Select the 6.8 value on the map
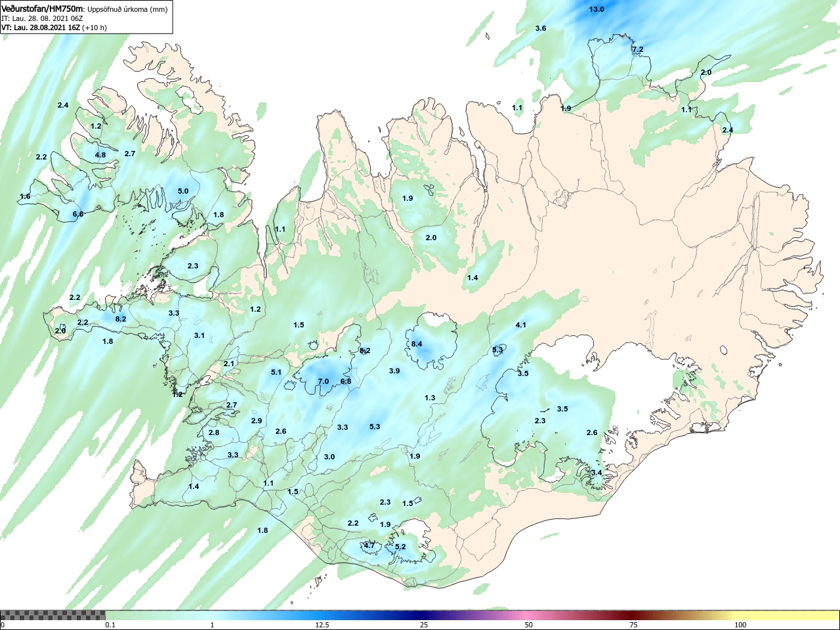This screenshot has height=630, width=840. (x=346, y=382)
